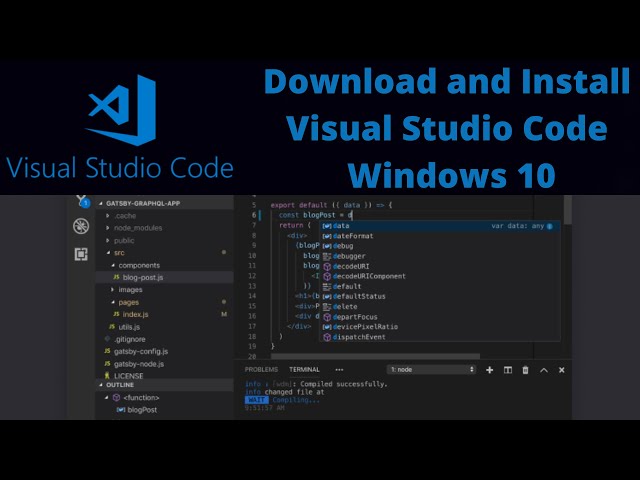
Task: Open index.js file
Action: click(164, 314)
